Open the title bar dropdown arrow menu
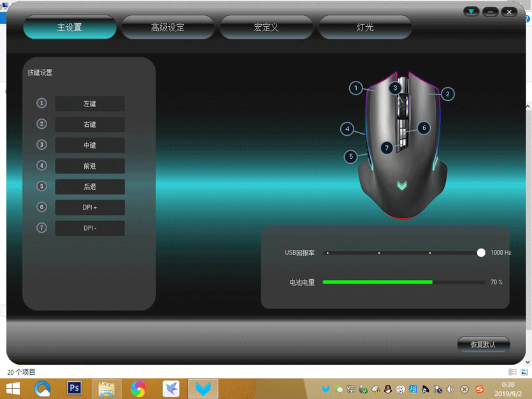The height and width of the screenshot is (399, 532). (x=471, y=11)
